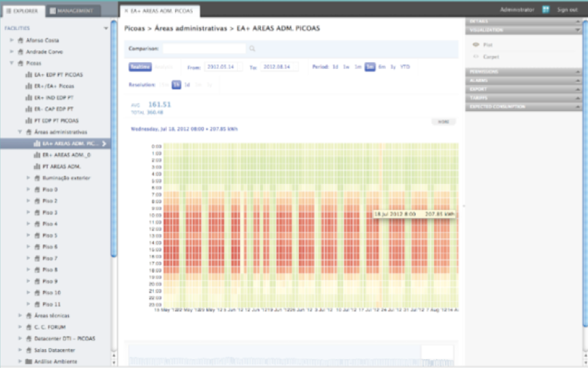This screenshot has width=588, height=368.
Task: Click the meter icon for ER+/EA+ Picoas
Action: (29, 86)
